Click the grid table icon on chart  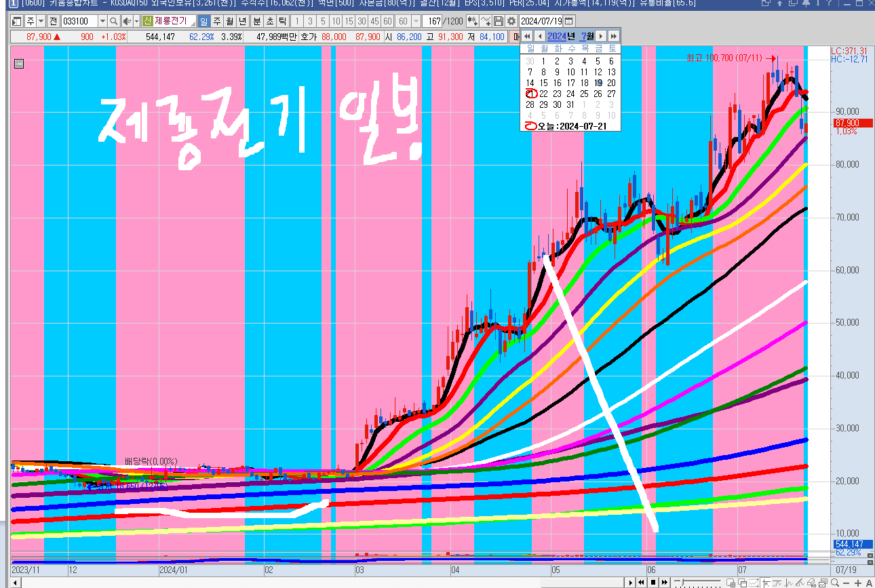click(19, 64)
